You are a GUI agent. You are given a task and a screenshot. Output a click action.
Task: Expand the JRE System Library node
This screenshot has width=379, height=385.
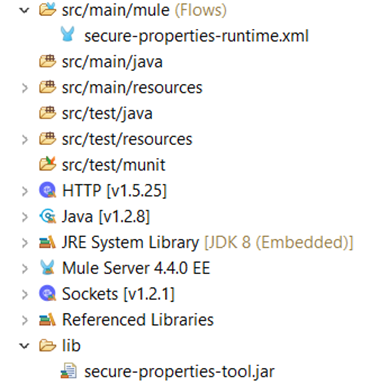[x=25, y=243]
